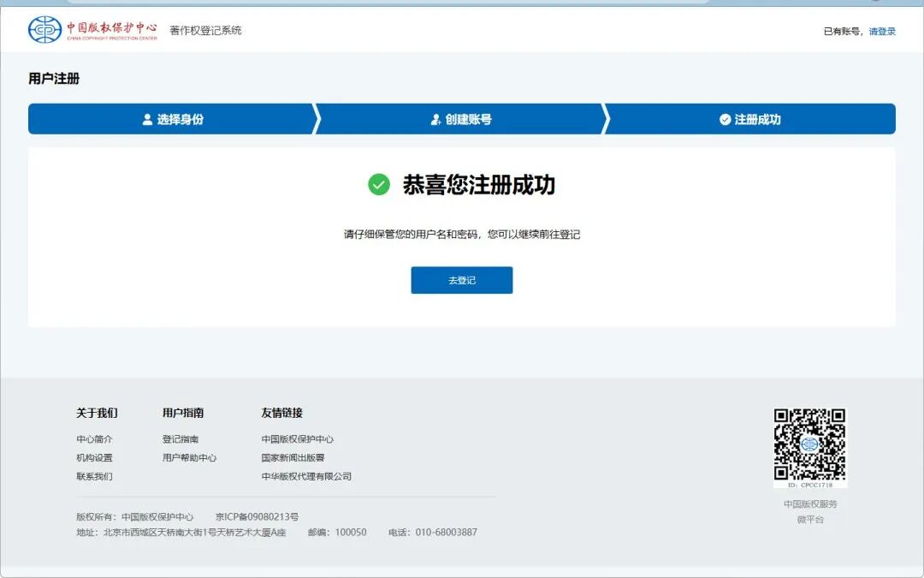Click the blue circular logo mark in header
The width and height of the screenshot is (924, 578).
(x=43, y=28)
